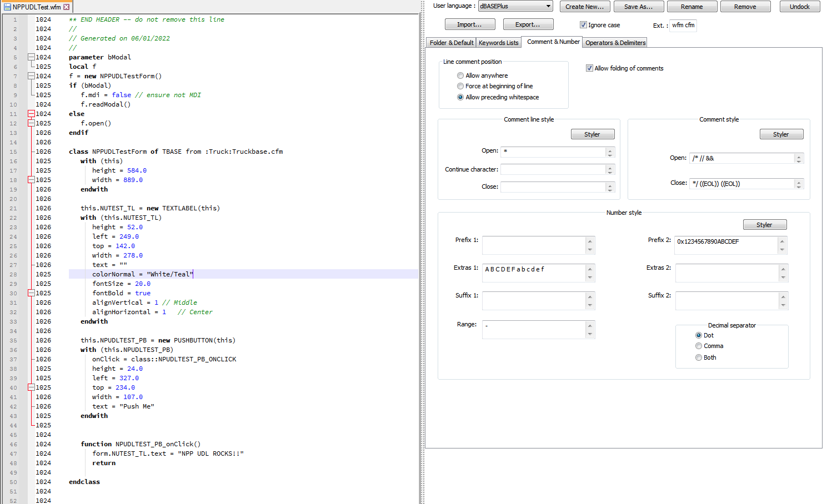Screen dimensions: 832x504
Task: Edit the Range field
Action: [534, 329]
